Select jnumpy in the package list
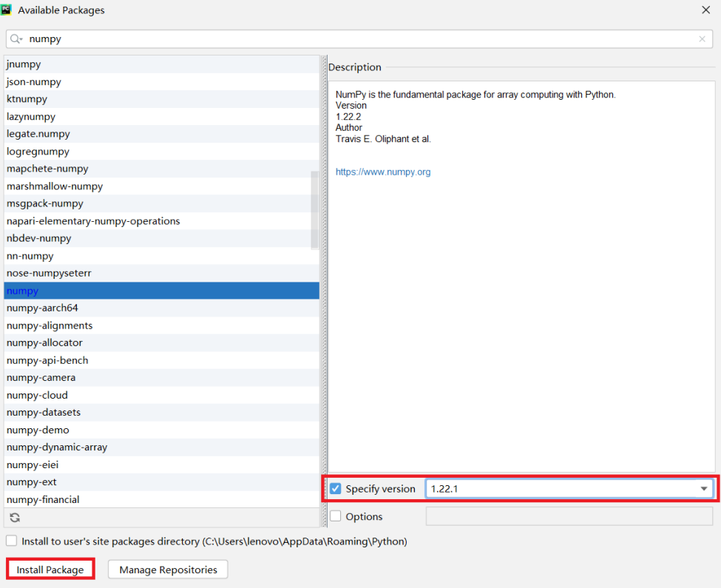This screenshot has height=588, width=721. coord(161,64)
